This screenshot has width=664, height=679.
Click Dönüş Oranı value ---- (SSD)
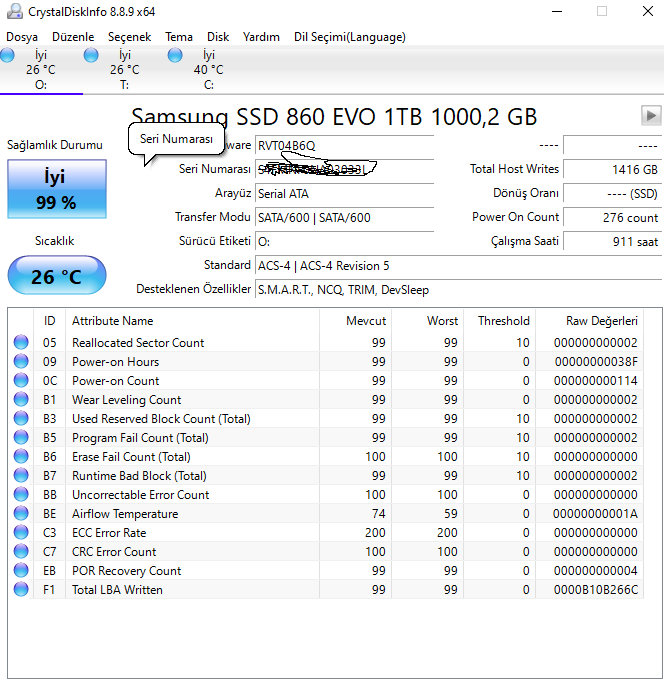pos(612,194)
